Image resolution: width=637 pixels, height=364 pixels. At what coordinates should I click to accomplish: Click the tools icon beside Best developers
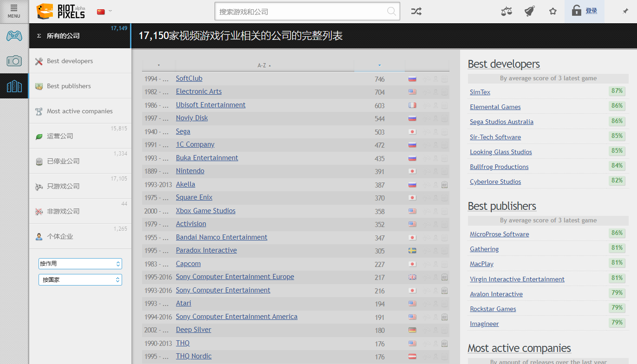pyautogui.click(x=39, y=61)
